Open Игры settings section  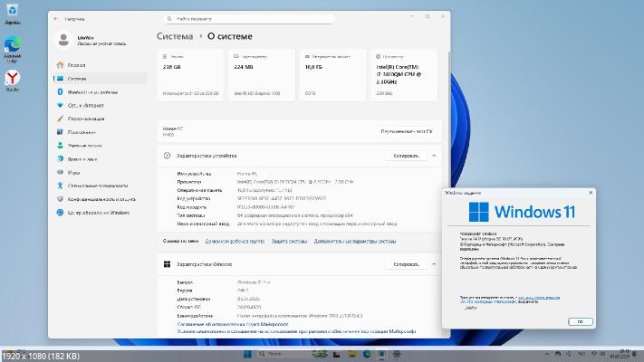[101, 172]
